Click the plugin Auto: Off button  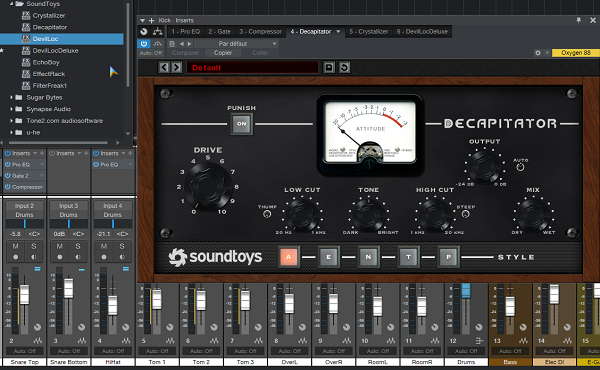(151, 53)
